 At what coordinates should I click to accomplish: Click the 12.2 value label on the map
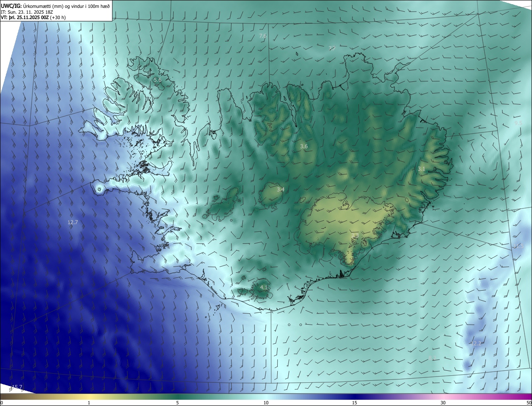click(x=476, y=343)
